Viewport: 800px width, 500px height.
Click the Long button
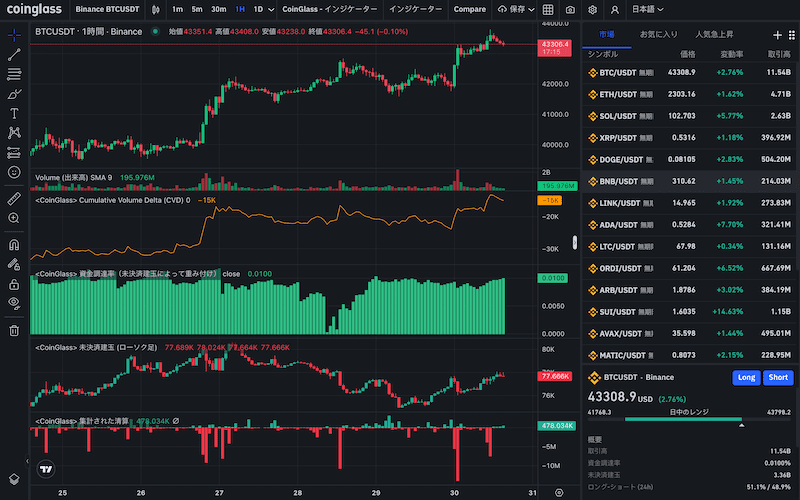[x=746, y=378]
